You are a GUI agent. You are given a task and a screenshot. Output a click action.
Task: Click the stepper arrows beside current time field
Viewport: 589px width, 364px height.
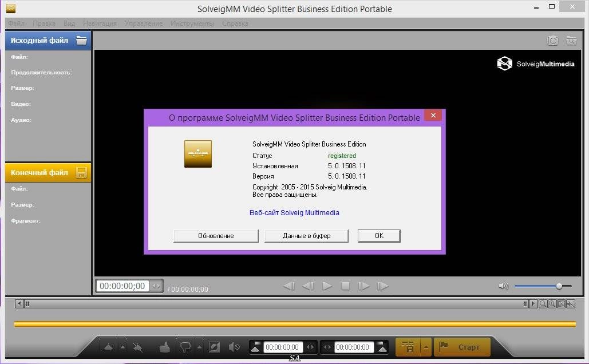tap(156, 286)
